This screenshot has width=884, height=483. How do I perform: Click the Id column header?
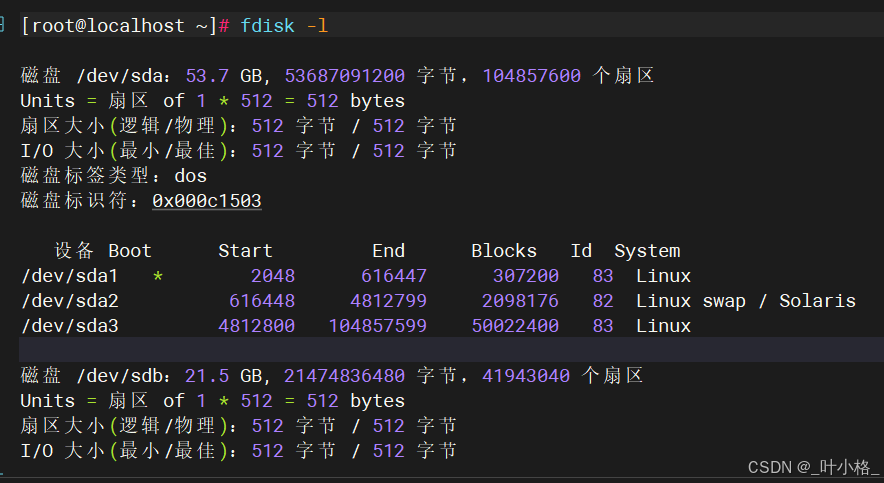coord(581,251)
